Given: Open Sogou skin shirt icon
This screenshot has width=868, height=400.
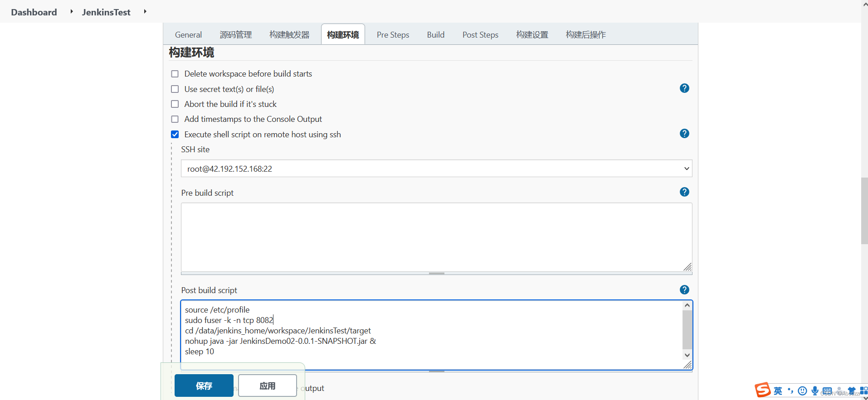Looking at the screenshot, I should click(x=851, y=390).
